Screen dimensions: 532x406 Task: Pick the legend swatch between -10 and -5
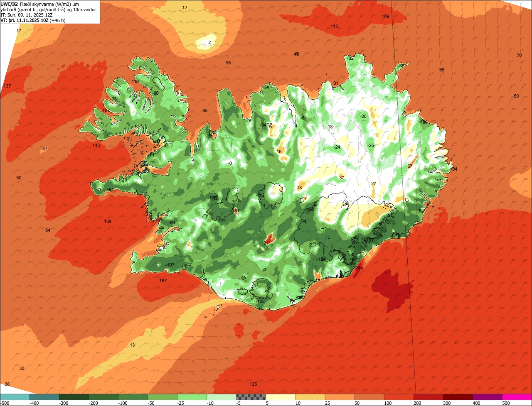coord(222,397)
